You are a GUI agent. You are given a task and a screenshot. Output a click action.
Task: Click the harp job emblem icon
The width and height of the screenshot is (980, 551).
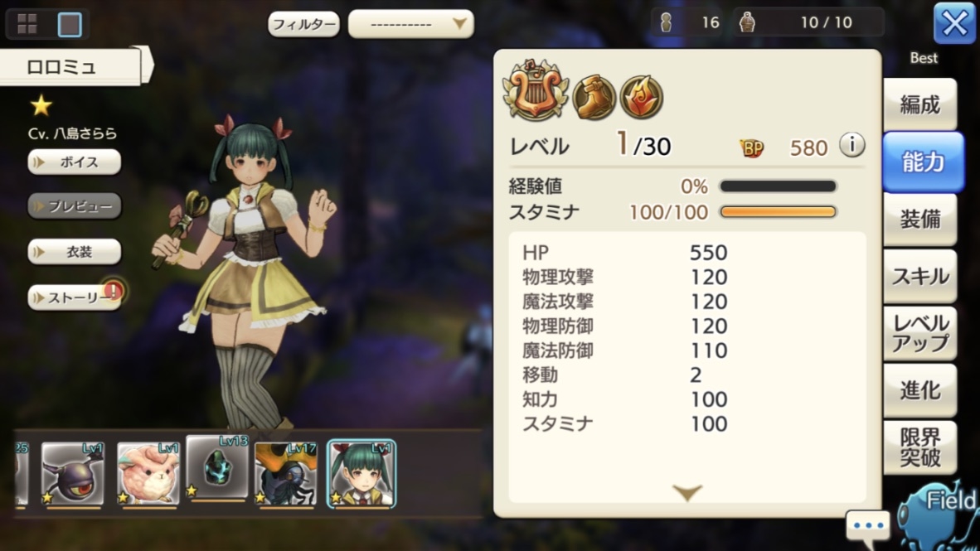click(x=536, y=91)
